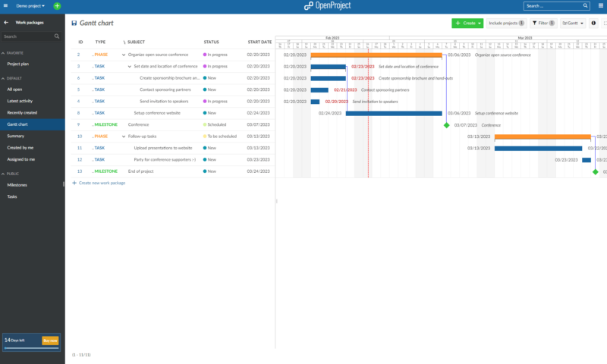Collapse the Organize open source conference phase
Image resolution: width=607 pixels, height=364 pixels.
coord(124,55)
